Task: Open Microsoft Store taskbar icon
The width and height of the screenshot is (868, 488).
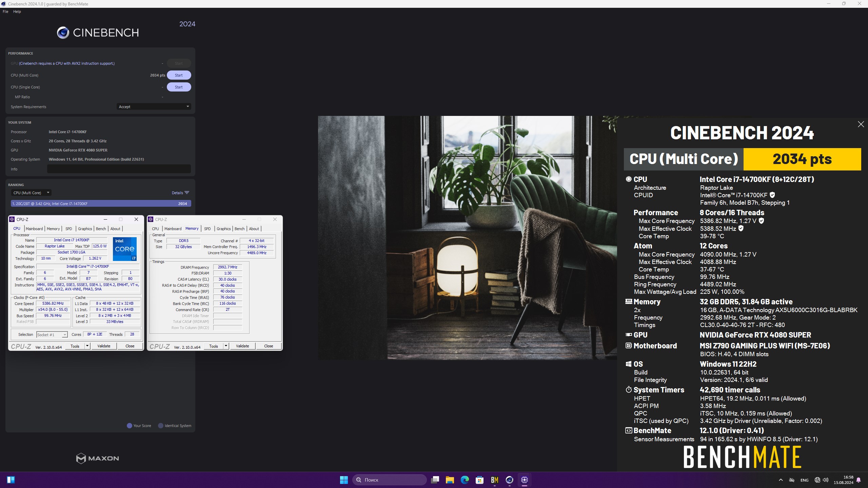Action: [479, 480]
